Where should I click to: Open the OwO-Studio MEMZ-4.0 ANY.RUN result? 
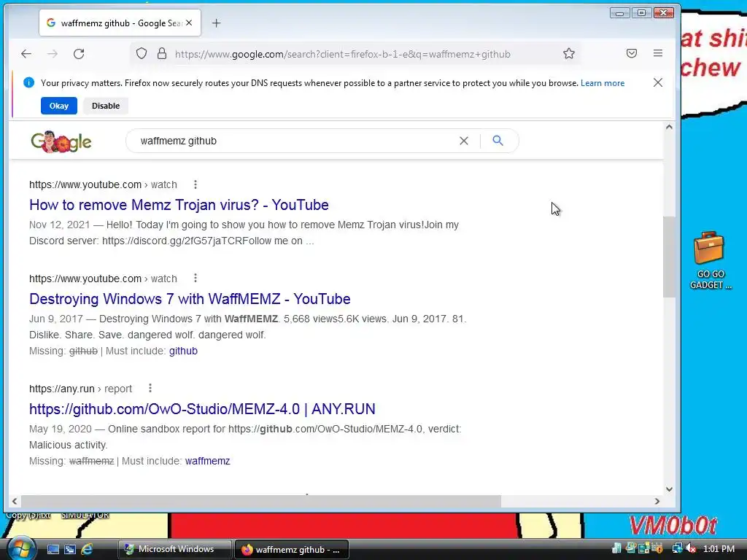tap(202, 408)
